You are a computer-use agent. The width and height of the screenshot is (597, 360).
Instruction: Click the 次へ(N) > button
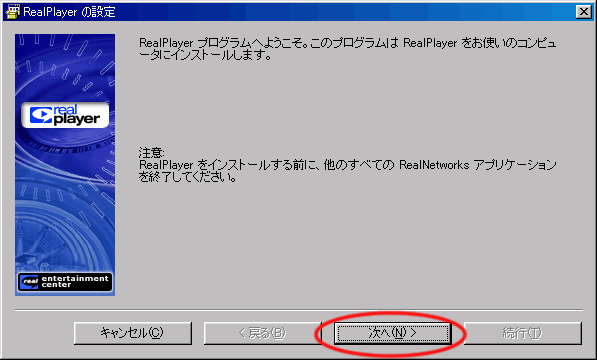pyautogui.click(x=393, y=333)
